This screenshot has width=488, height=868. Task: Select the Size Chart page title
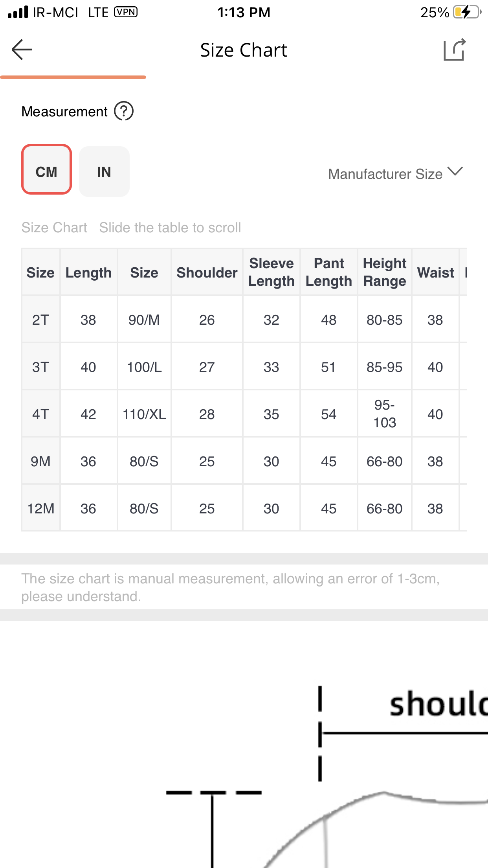(244, 50)
